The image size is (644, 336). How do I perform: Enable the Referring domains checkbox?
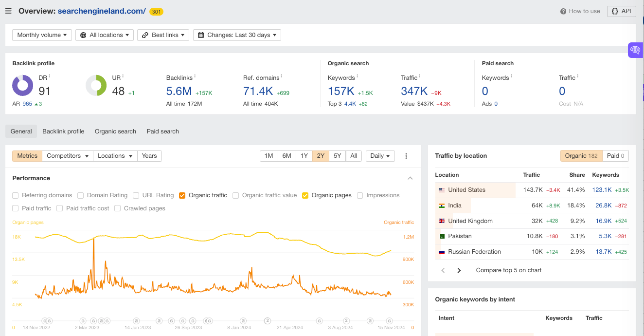pos(16,195)
